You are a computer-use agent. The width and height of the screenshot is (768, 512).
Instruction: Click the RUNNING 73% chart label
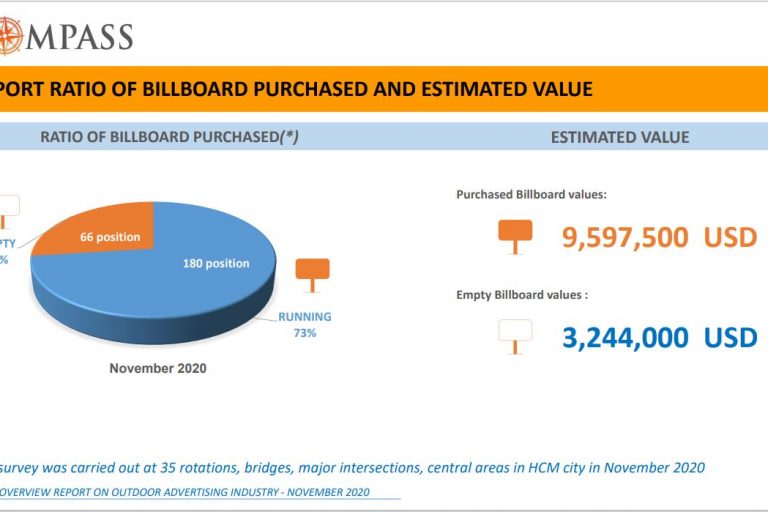(304, 324)
